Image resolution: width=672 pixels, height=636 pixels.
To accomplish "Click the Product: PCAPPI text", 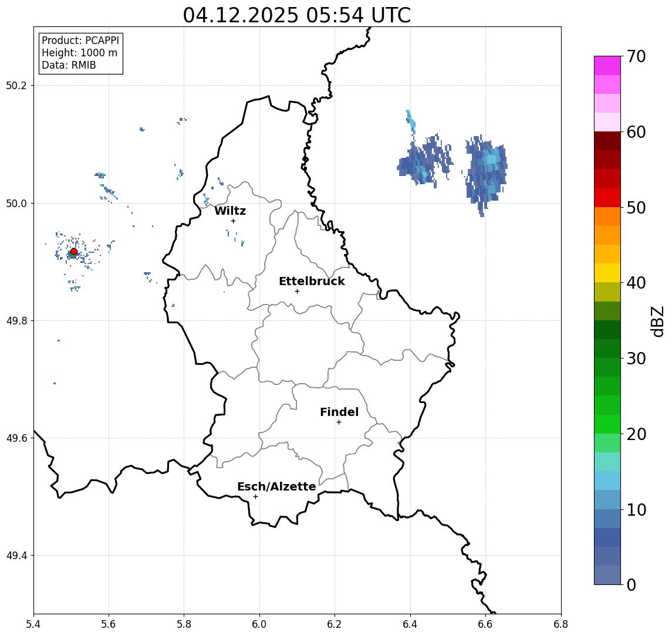I will [80, 40].
